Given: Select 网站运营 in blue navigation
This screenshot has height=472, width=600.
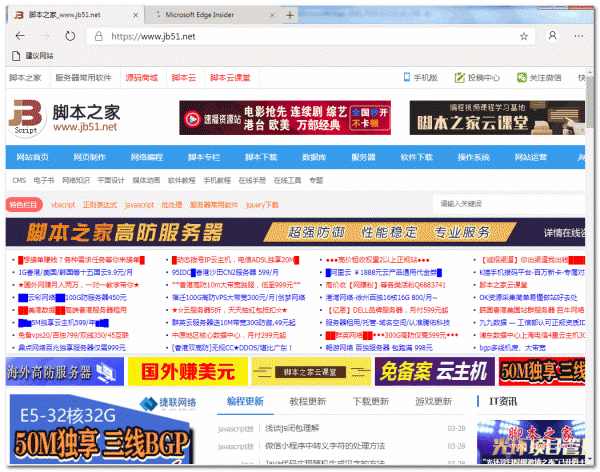Looking at the screenshot, I should (x=531, y=157).
